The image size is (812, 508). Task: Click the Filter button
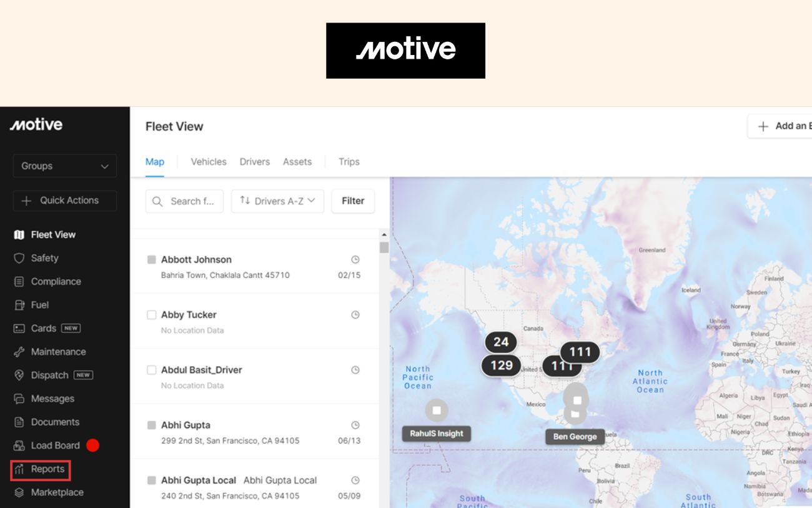353,201
